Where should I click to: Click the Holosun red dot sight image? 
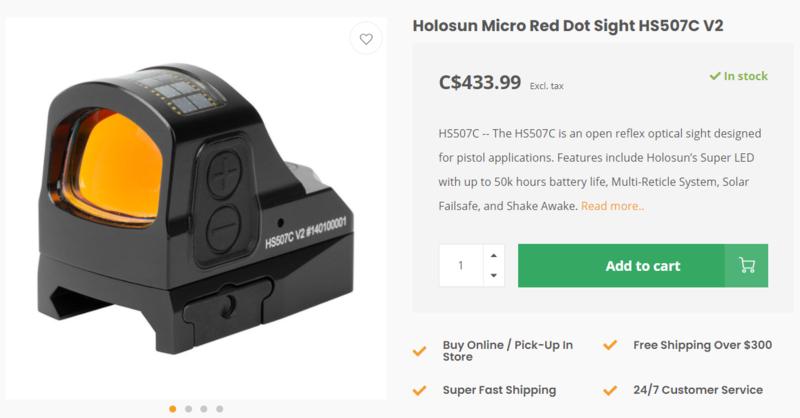[x=195, y=210]
